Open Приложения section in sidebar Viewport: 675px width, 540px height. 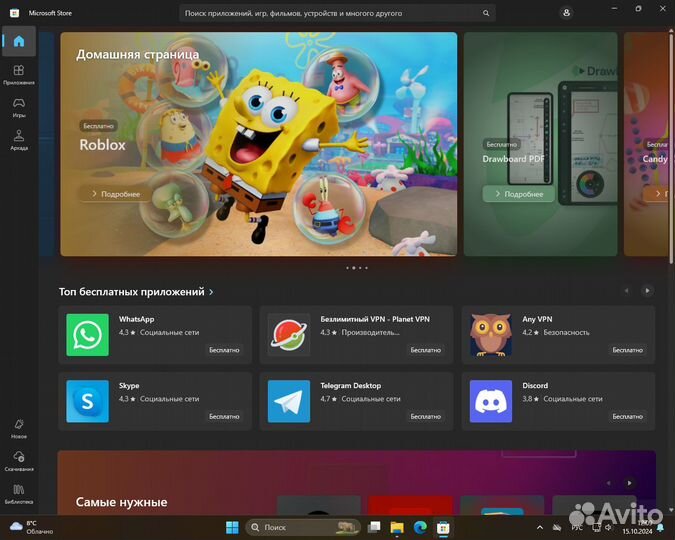(x=19, y=74)
